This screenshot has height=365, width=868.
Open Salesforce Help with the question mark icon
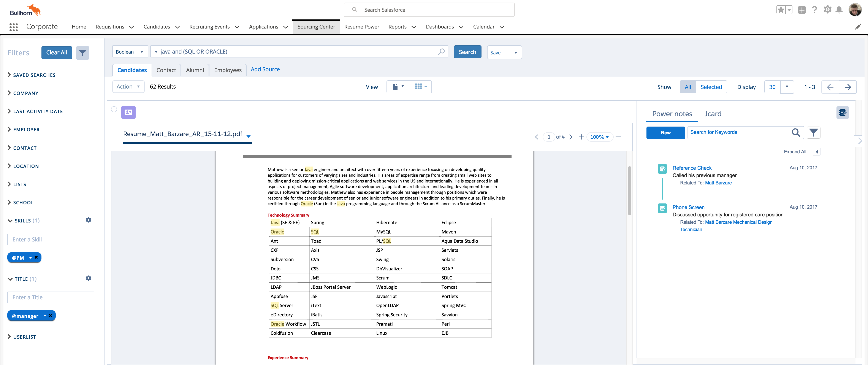point(815,10)
